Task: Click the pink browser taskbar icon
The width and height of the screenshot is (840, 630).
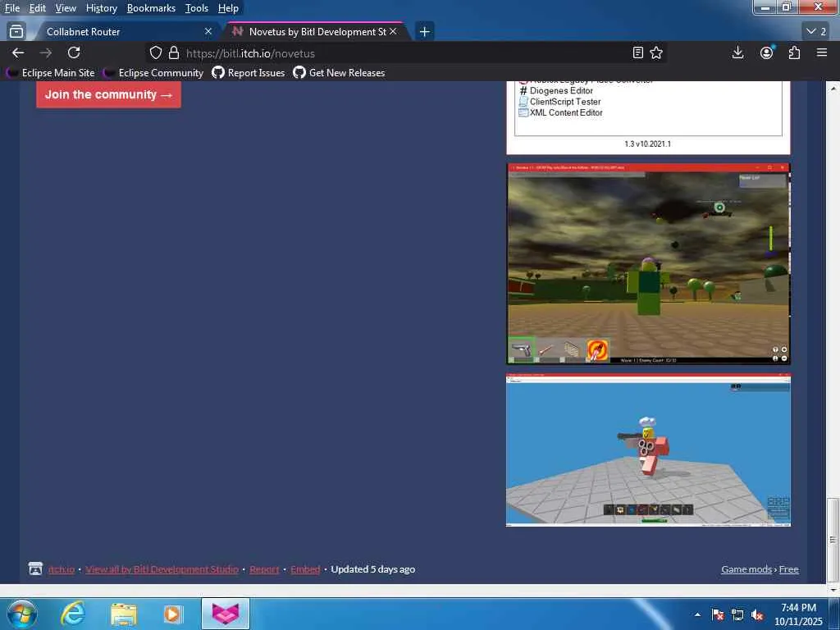Action: point(225,614)
